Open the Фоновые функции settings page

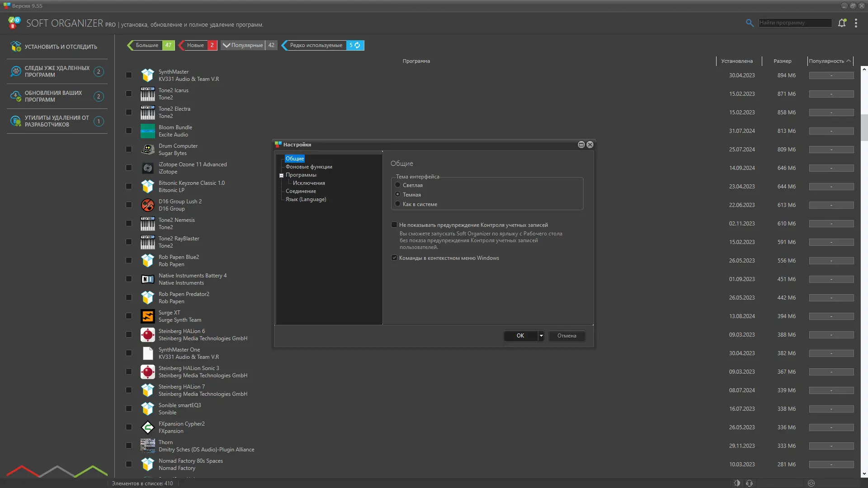pos(309,167)
